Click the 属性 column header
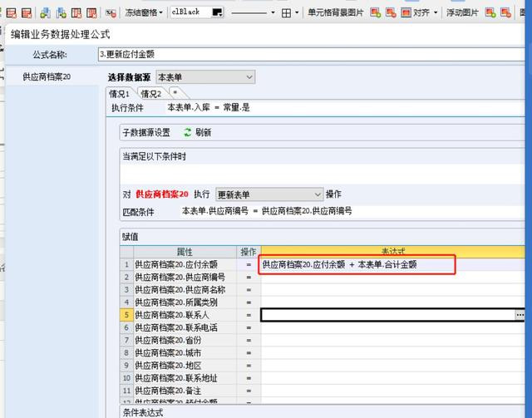Viewport: 532px width, 418px height. pyautogui.click(x=185, y=252)
